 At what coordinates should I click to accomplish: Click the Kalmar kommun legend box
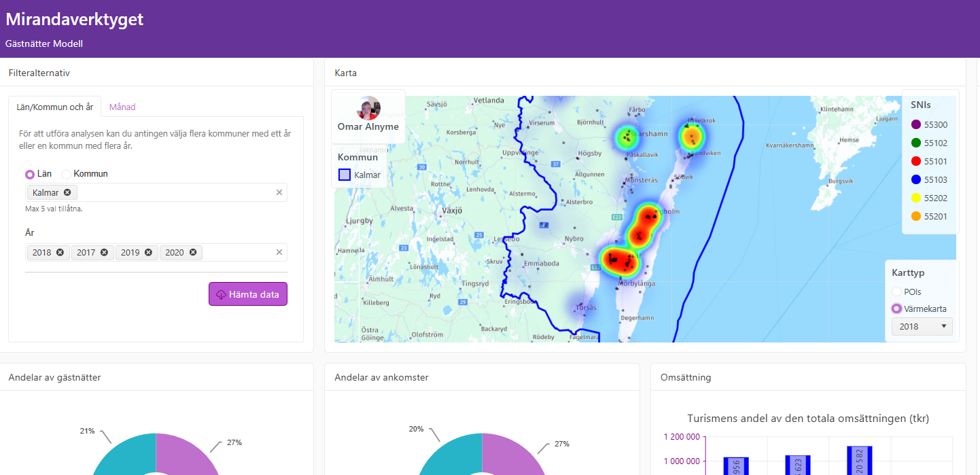[345, 175]
